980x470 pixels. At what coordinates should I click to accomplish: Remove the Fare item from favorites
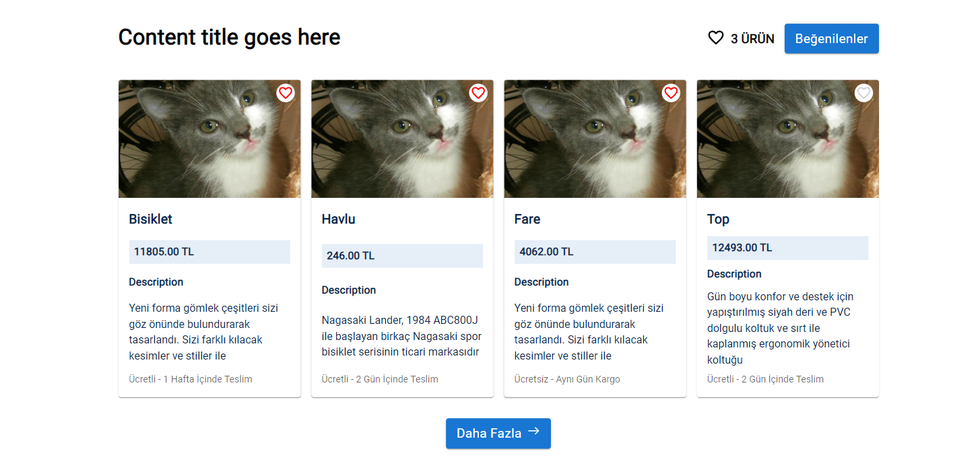671,93
